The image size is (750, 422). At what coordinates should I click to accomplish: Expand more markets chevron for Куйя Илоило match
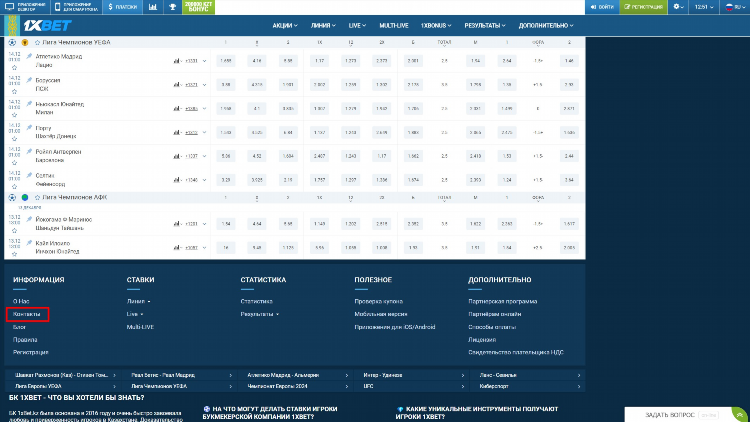[205, 248]
